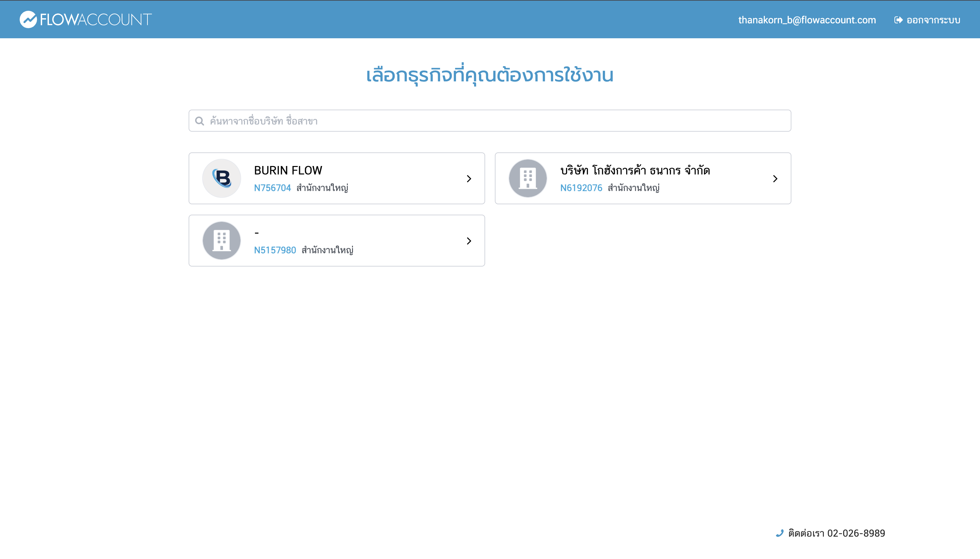The width and height of the screenshot is (980, 559).
Task: Open thanakorn_b@flowaccount.com account link
Action: pos(807,20)
